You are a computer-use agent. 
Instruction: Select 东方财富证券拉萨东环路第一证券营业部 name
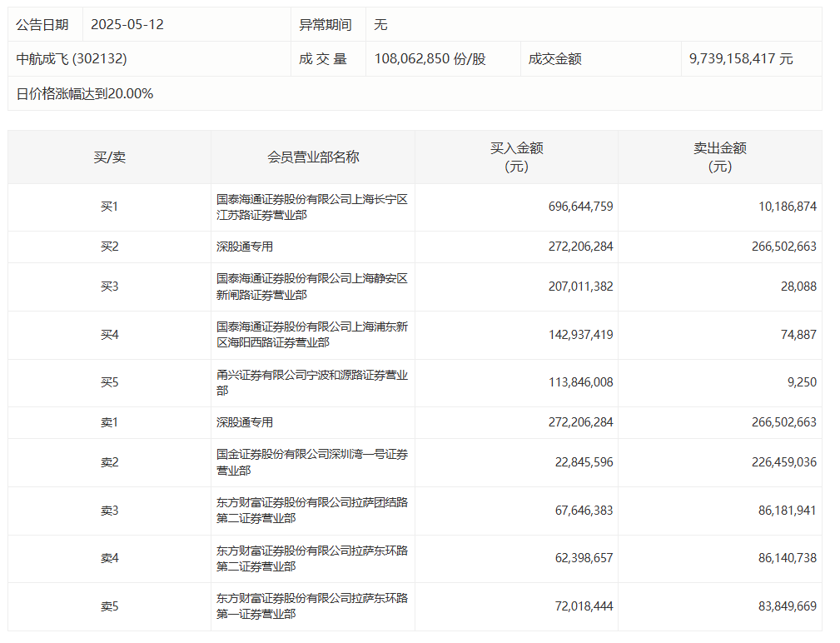(312, 606)
